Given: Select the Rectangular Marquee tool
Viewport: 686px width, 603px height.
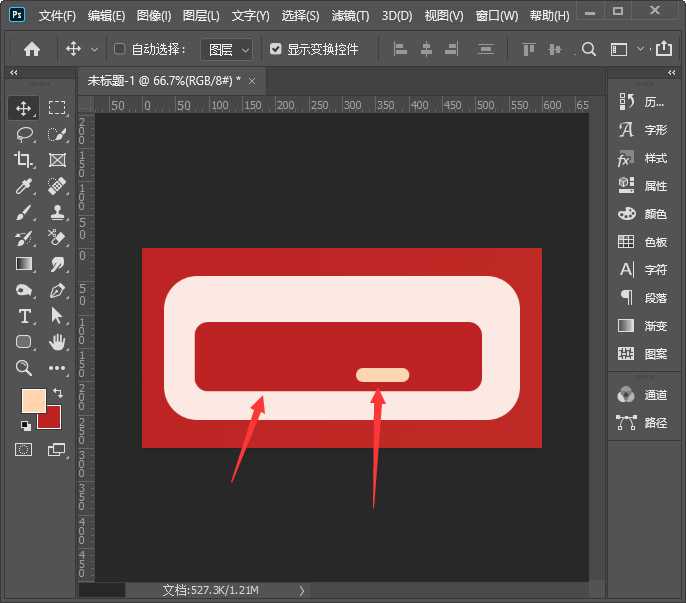Looking at the screenshot, I should [57, 108].
